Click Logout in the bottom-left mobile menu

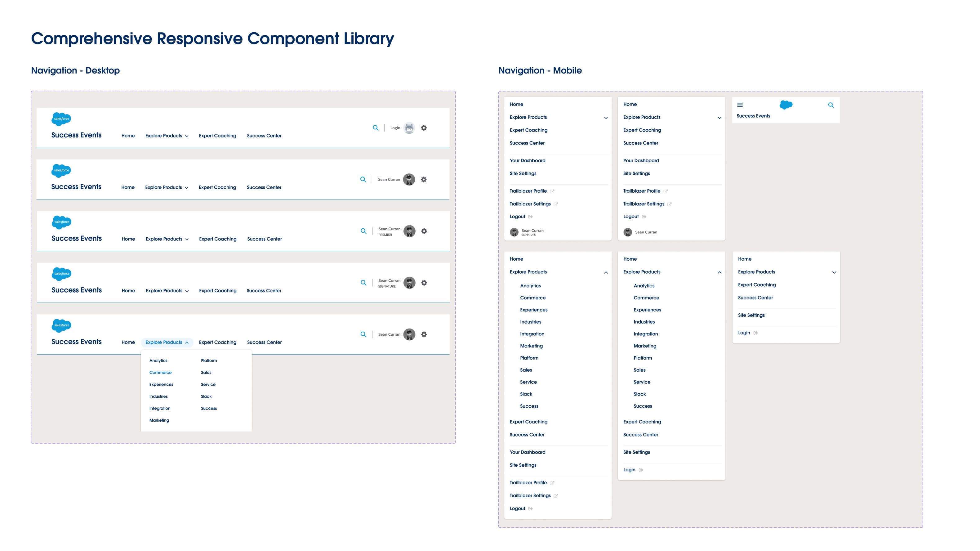(517, 508)
